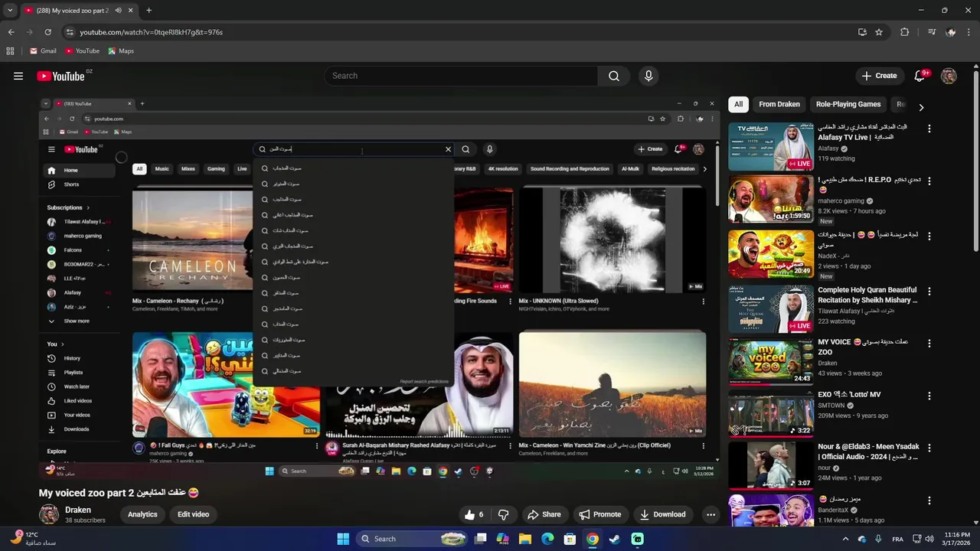Click the Promote button

tap(600, 514)
